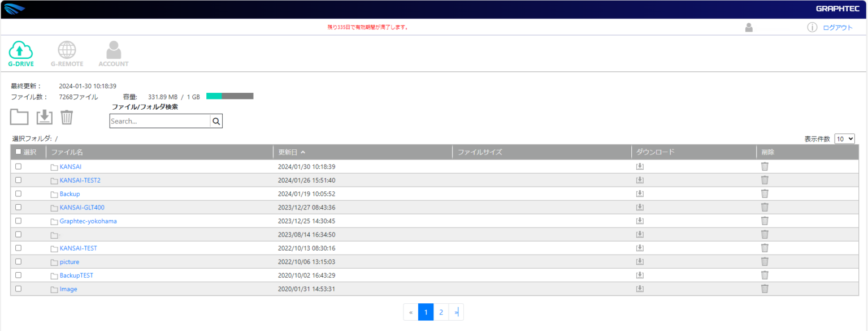This screenshot has width=868, height=331.
Task: Click the trash icon in the toolbar
Action: (x=67, y=117)
